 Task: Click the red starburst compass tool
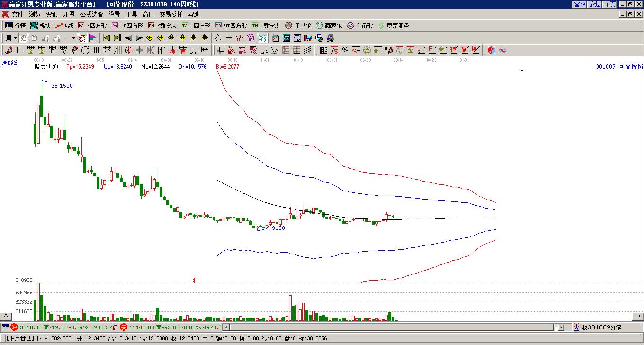pyautogui.click(x=140, y=50)
